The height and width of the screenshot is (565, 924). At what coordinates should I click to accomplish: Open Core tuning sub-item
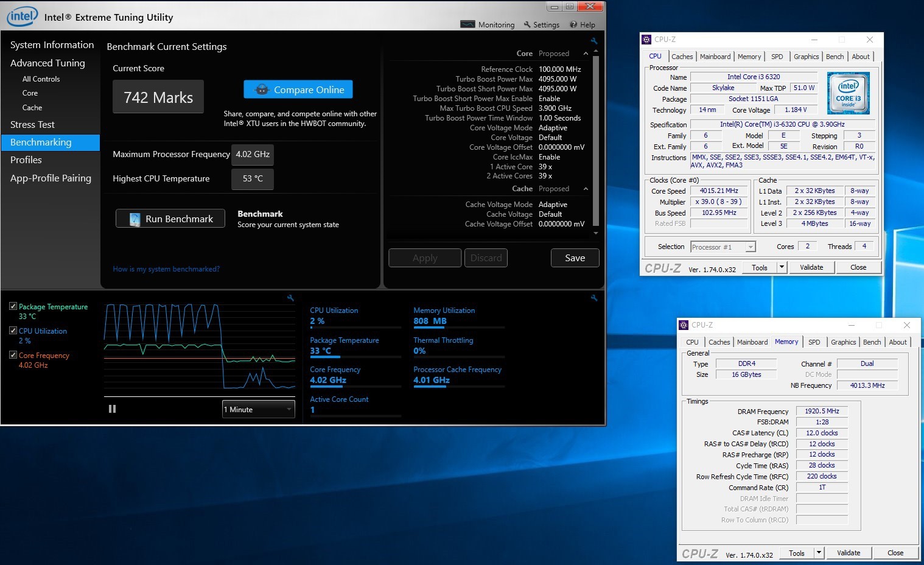point(30,93)
